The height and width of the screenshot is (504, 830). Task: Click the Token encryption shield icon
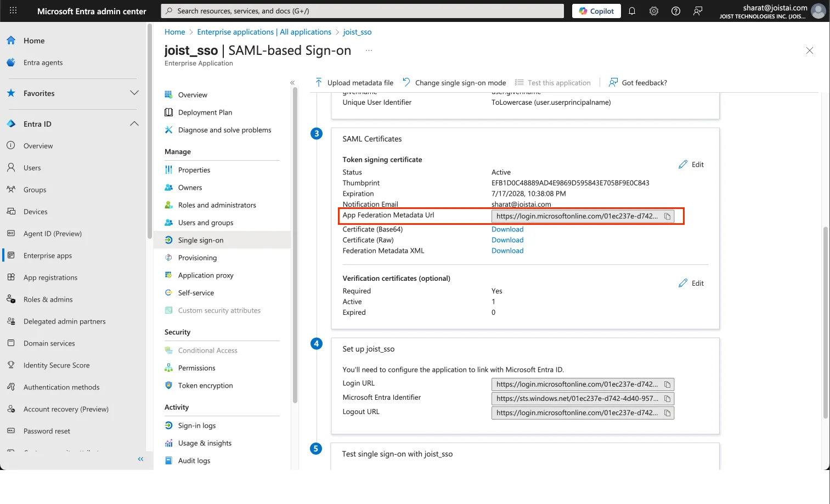pyautogui.click(x=169, y=386)
